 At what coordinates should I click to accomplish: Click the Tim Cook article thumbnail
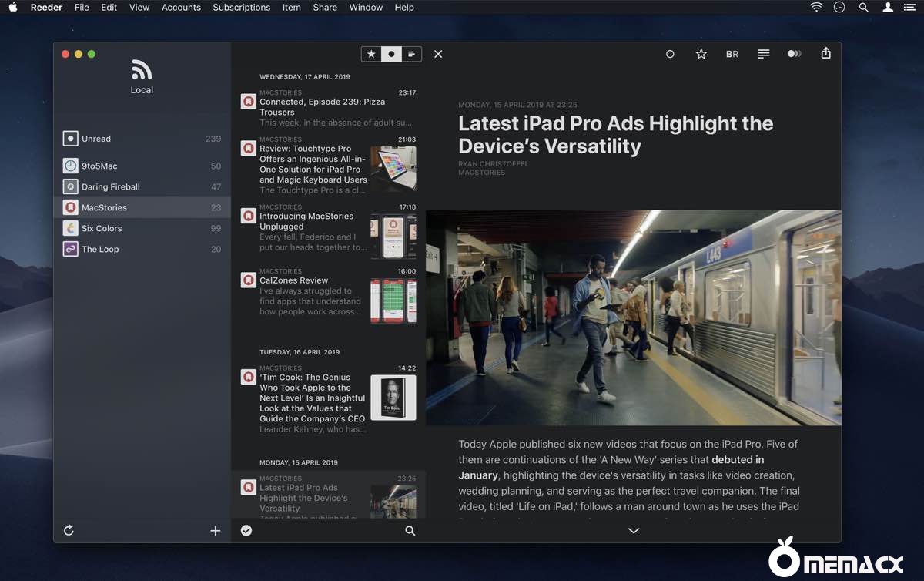click(x=393, y=398)
